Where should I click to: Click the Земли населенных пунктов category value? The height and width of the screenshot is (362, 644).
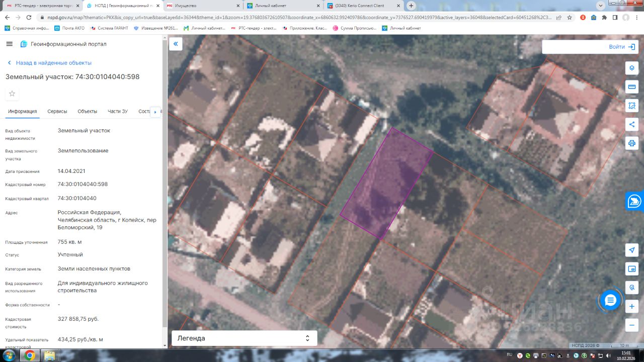[94, 269]
